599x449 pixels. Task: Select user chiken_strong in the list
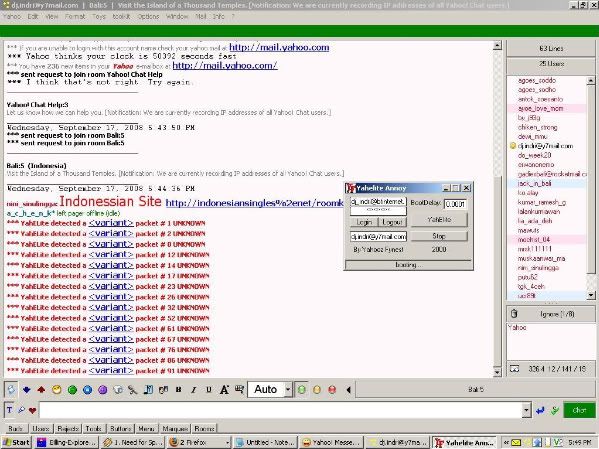tap(537, 127)
